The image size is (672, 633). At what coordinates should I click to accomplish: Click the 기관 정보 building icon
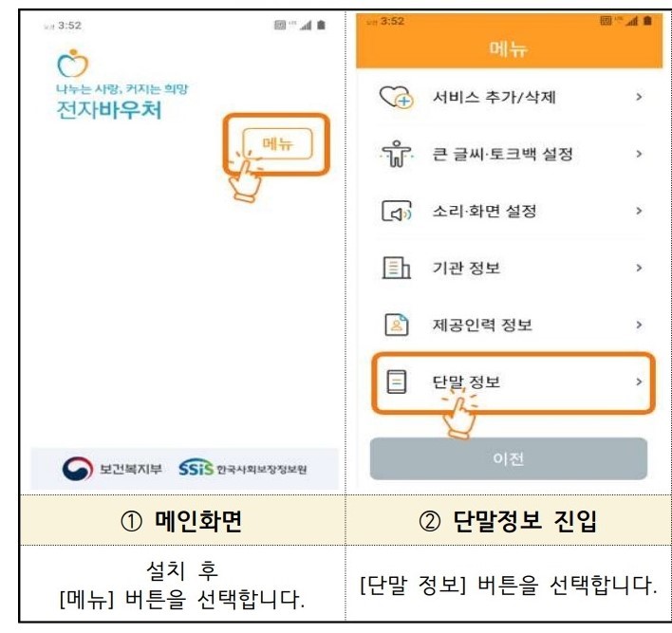point(397,268)
